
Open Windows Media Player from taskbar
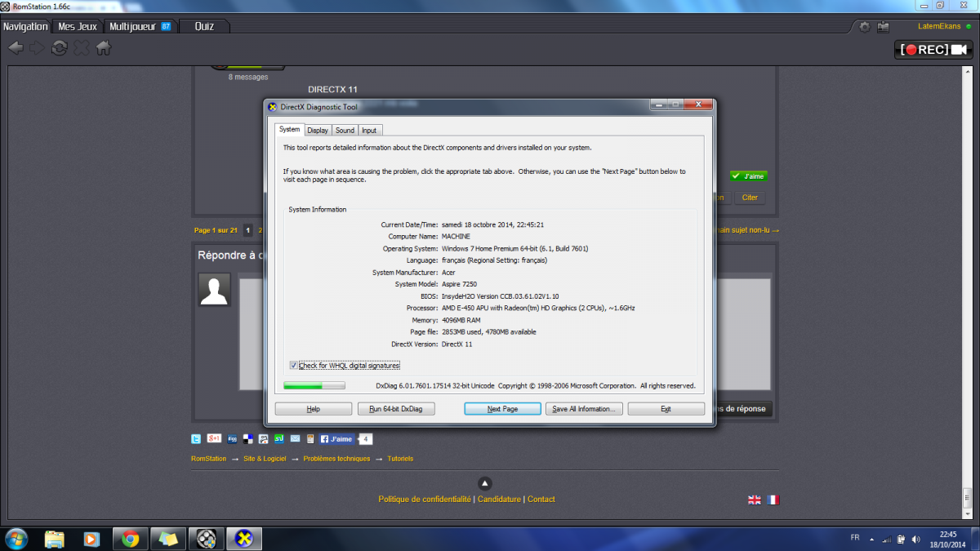pos(92,539)
